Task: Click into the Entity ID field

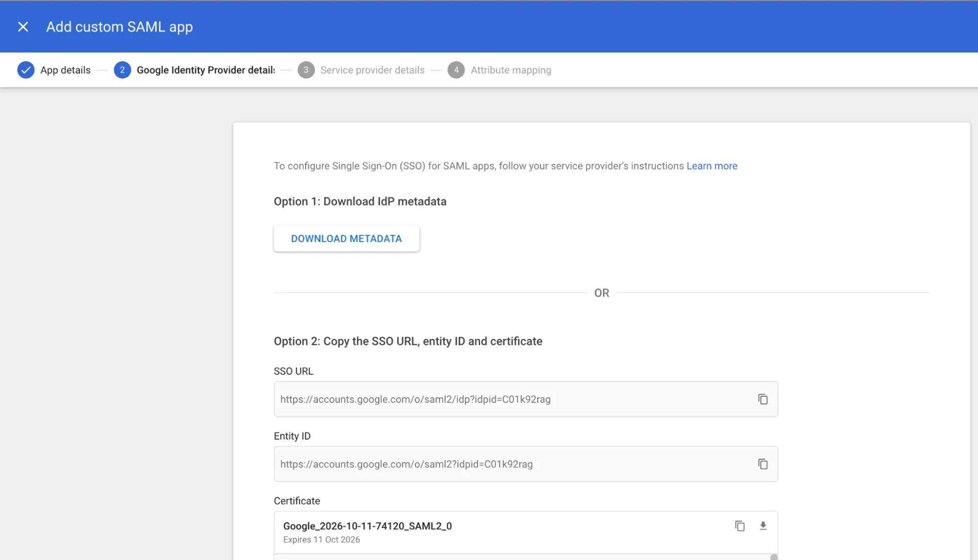Action: pos(525,464)
